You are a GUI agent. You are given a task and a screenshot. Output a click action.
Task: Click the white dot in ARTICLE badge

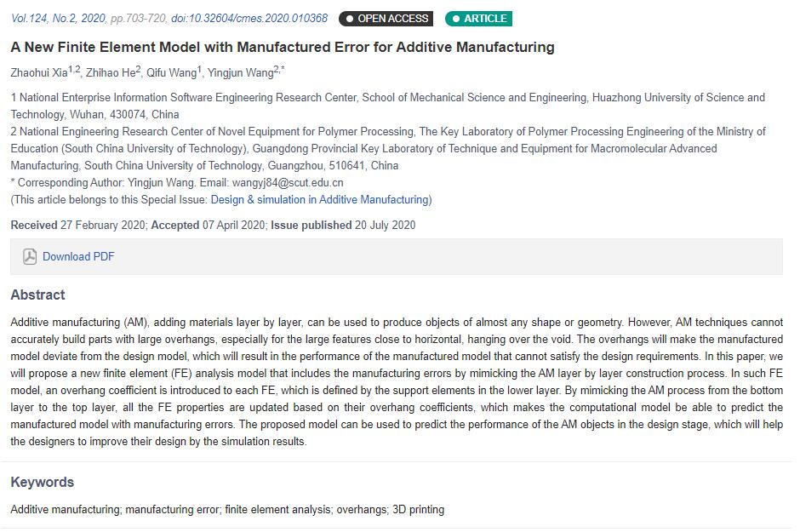point(455,19)
